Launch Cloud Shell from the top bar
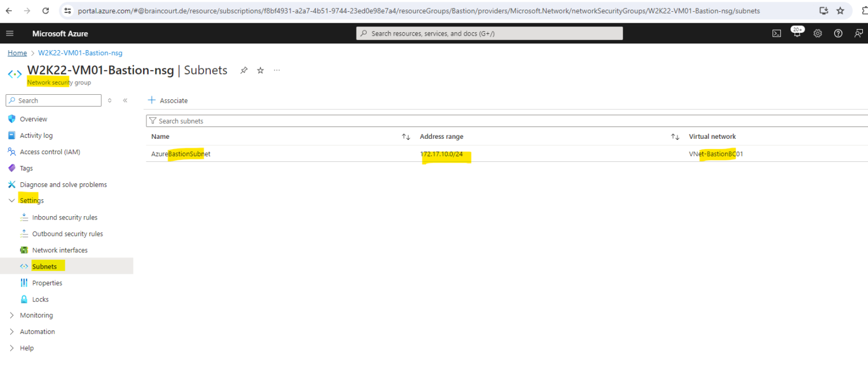The height and width of the screenshot is (377, 868). [x=777, y=33]
